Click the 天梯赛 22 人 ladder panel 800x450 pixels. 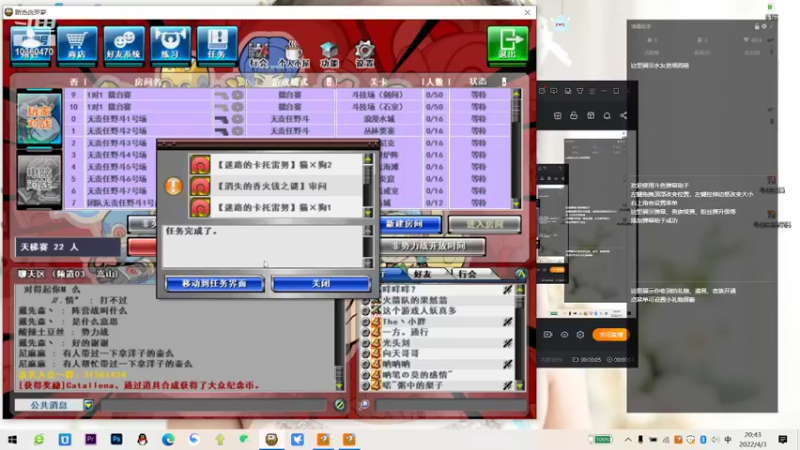tap(68, 247)
